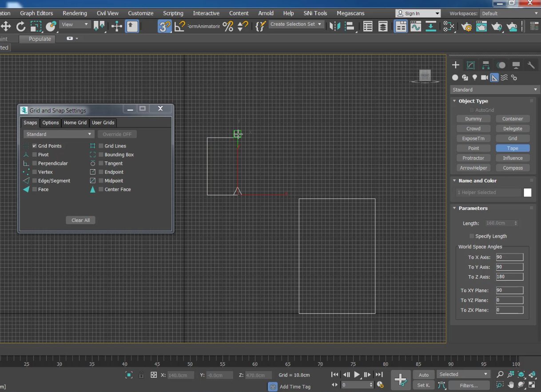Open the Modify command panel tab
The height and width of the screenshot is (392, 541).
[x=471, y=65]
